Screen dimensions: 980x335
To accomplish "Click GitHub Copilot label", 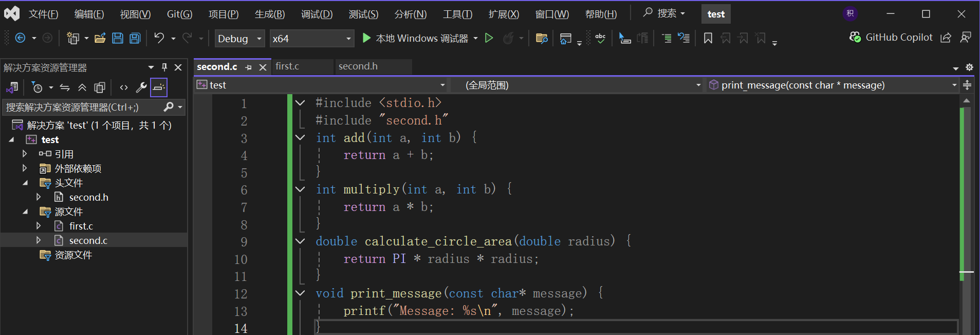I will click(899, 37).
